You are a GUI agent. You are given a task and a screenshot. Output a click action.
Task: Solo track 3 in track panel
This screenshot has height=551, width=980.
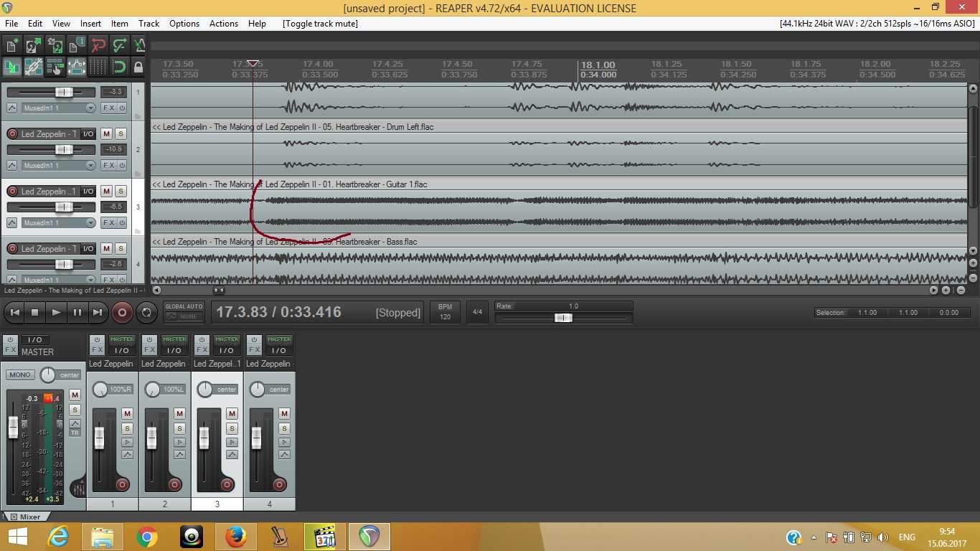coord(121,192)
